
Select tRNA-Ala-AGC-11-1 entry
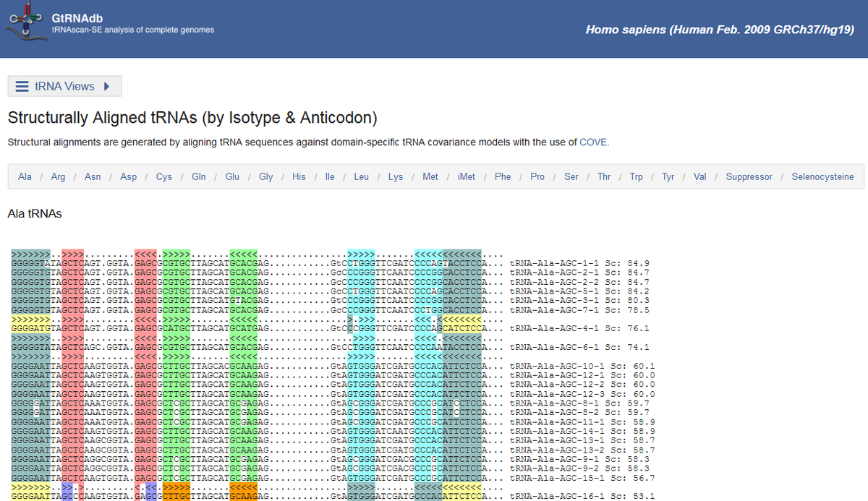tap(558, 421)
